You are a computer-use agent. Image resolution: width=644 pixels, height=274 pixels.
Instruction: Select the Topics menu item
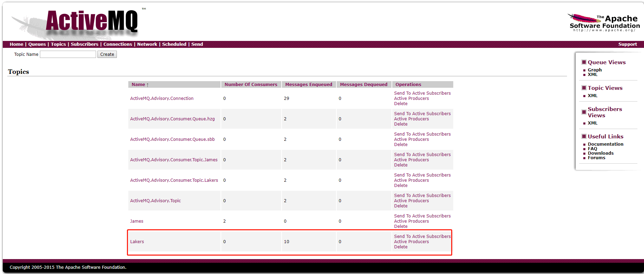pos(58,44)
